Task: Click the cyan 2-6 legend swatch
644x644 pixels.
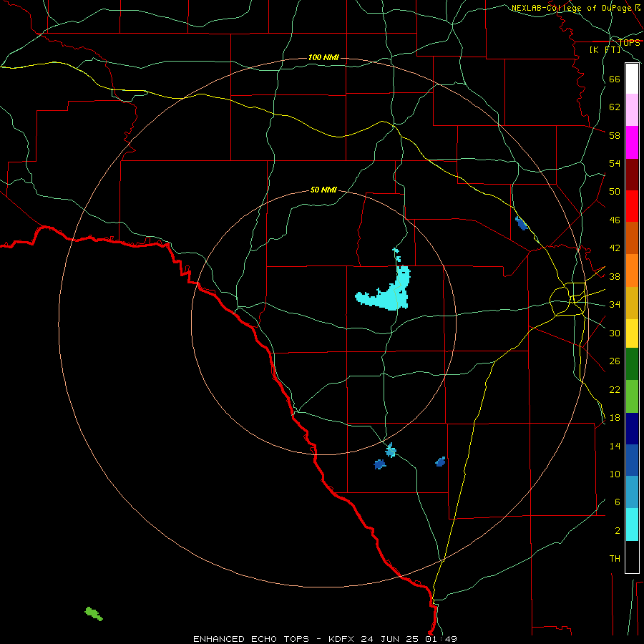Action: pyautogui.click(x=632, y=525)
